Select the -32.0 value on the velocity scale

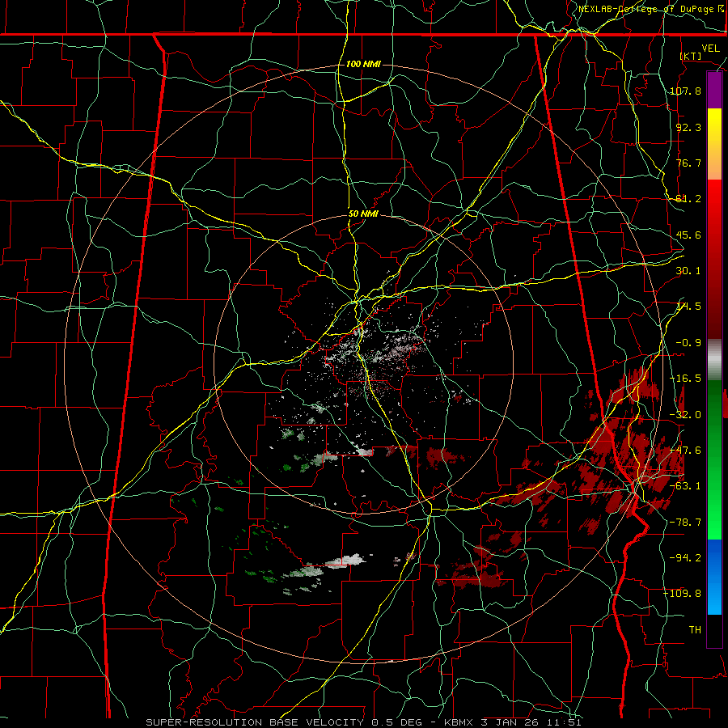(685, 415)
